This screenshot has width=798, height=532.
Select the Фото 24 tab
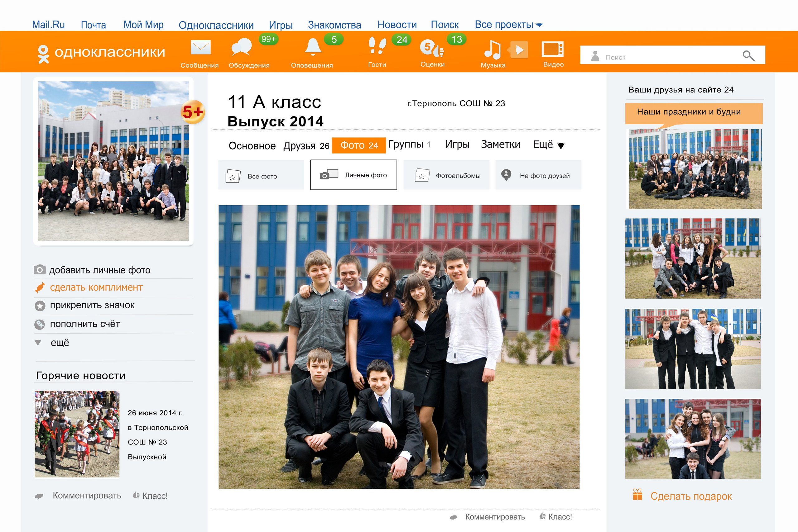pos(358,145)
